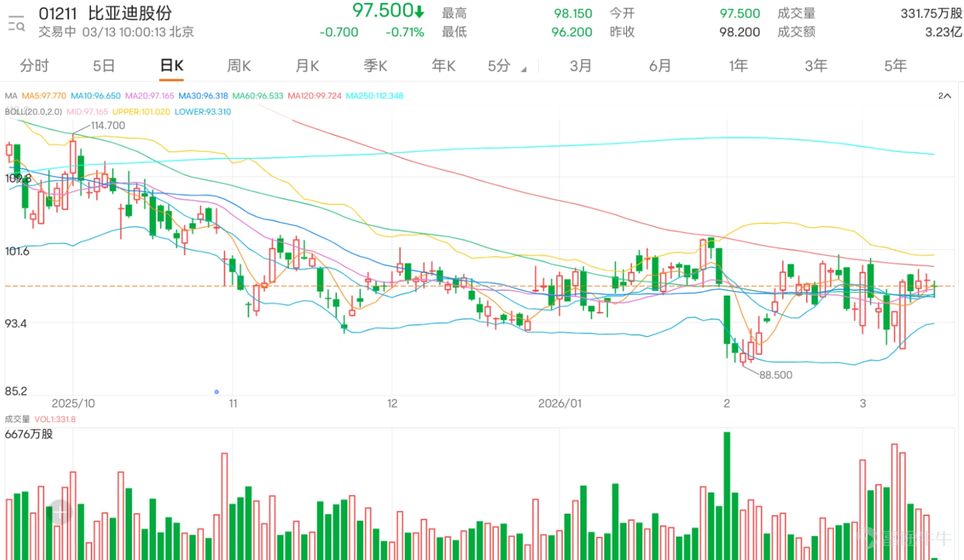Set chart range to 6月

660,66
